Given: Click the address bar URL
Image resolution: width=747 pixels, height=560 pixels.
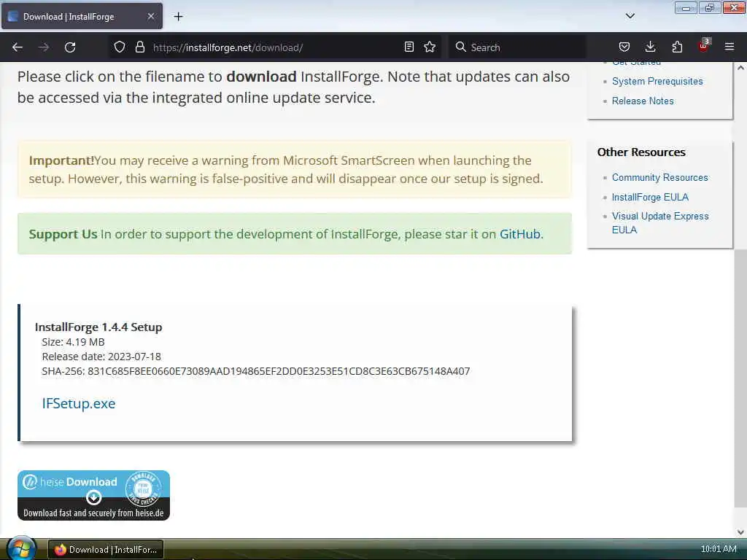Looking at the screenshot, I should click(x=228, y=47).
